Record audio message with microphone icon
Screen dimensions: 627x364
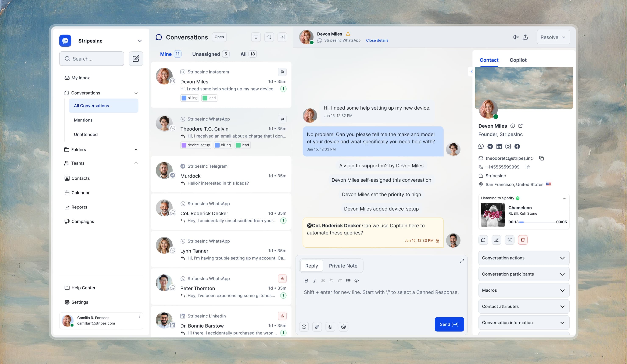(x=330, y=327)
